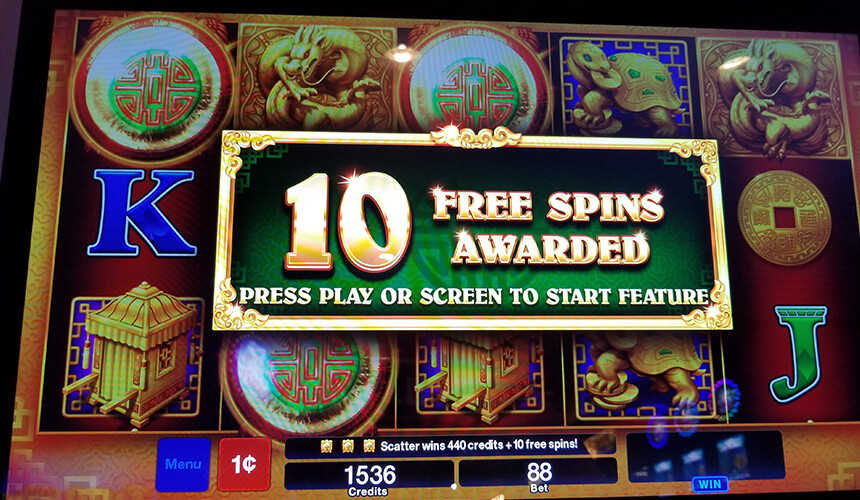Tap the golden dragon symbol on second reel
Viewport: 860px width, 500px height.
[316, 77]
